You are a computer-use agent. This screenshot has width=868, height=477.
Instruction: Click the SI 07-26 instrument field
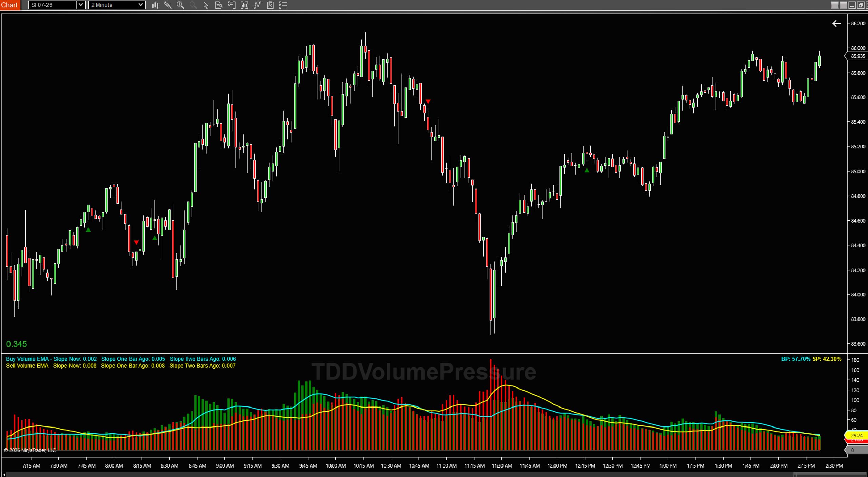(x=53, y=5)
